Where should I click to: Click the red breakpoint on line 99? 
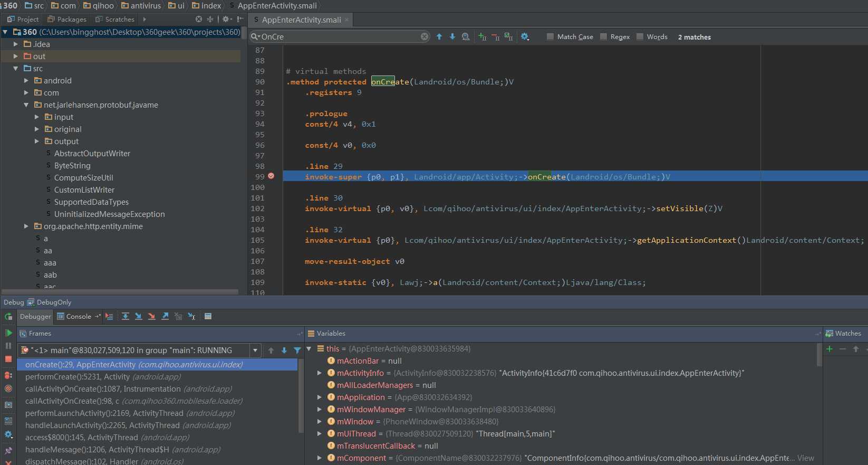pyautogui.click(x=271, y=176)
